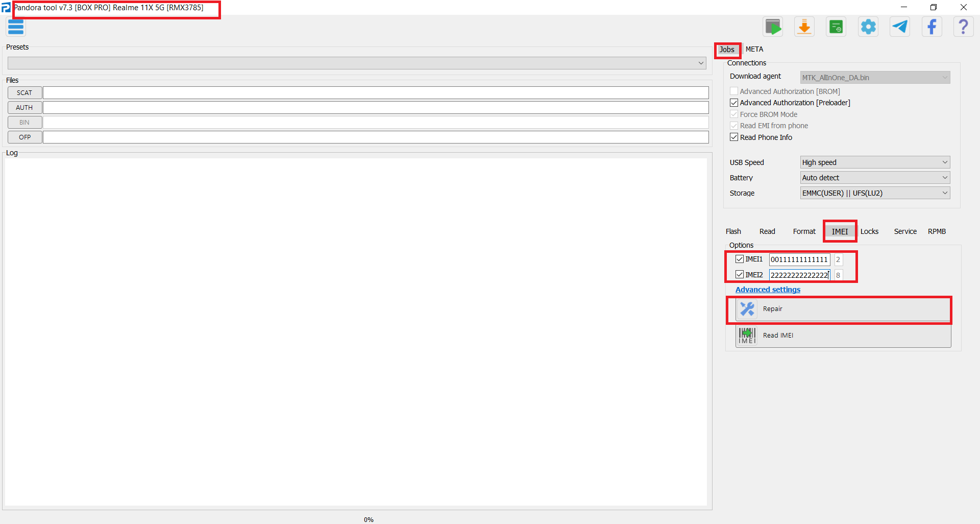Screen dimensions: 980x524
Task: Restore down the Pandora tool window
Action: (934, 7)
